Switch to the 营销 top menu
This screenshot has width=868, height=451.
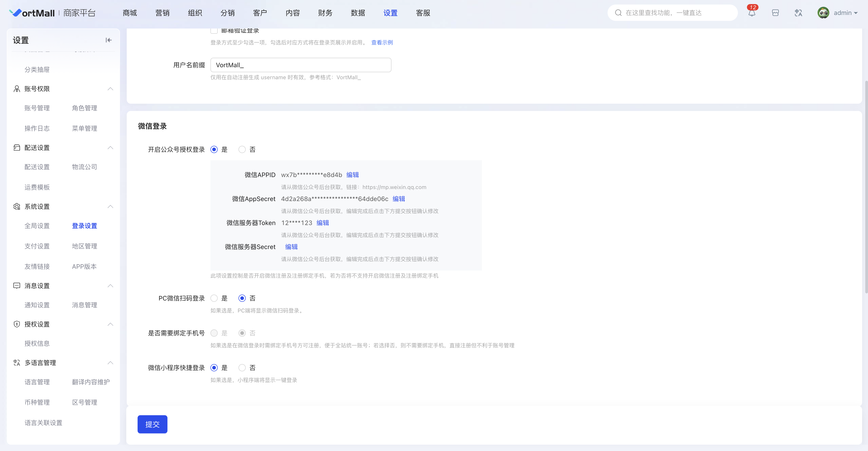point(162,13)
